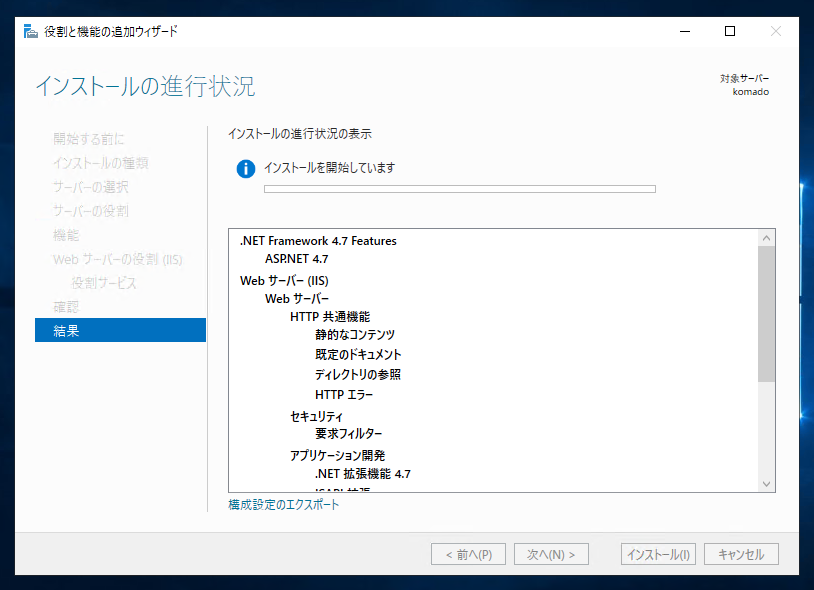The width and height of the screenshot is (814, 590).
Task: Click Web サーバー (IIS) entry
Action: point(284,281)
